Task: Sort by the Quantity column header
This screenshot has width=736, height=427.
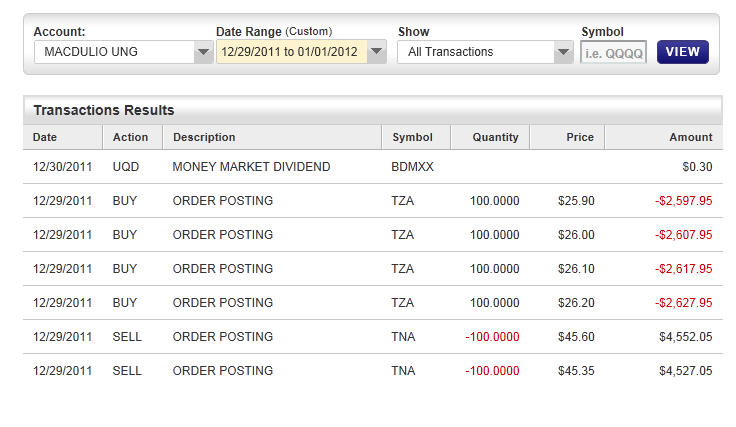Action: coord(495,137)
